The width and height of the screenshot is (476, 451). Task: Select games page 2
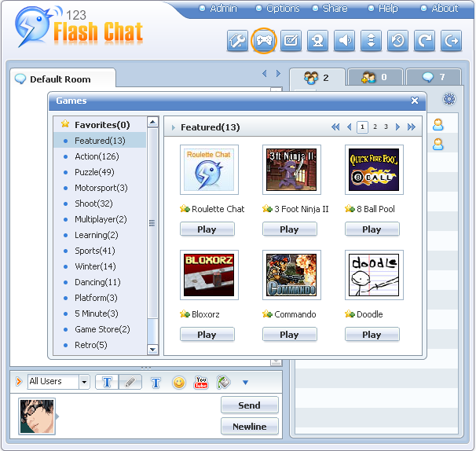point(375,126)
